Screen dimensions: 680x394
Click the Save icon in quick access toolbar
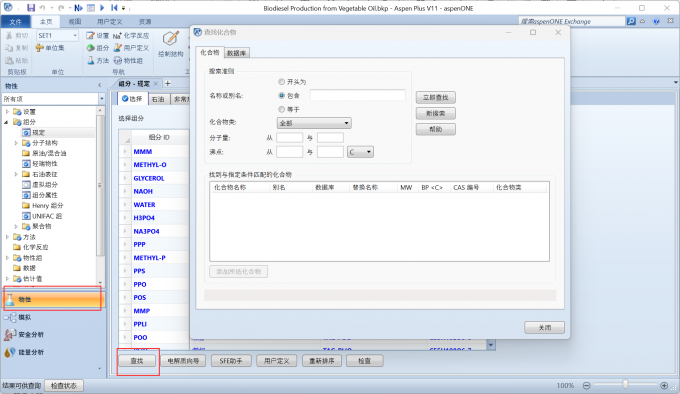tap(31, 8)
